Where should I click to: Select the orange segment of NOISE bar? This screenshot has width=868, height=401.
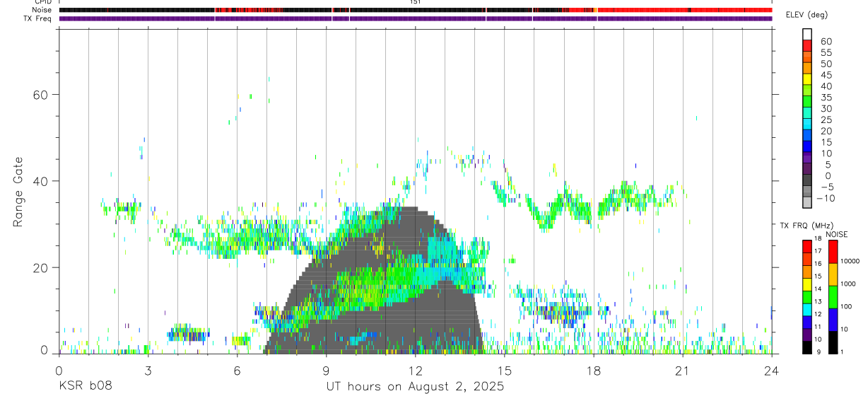[833, 274]
